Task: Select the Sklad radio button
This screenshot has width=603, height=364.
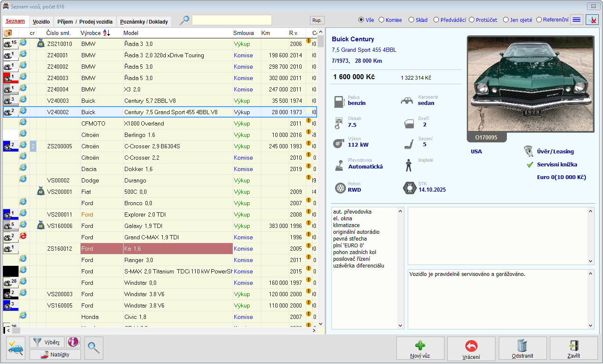Action: click(x=412, y=20)
